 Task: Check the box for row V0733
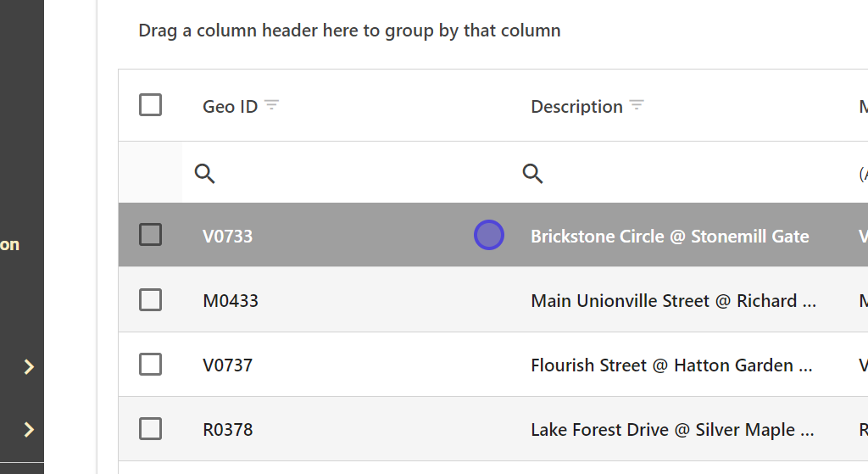click(x=150, y=235)
